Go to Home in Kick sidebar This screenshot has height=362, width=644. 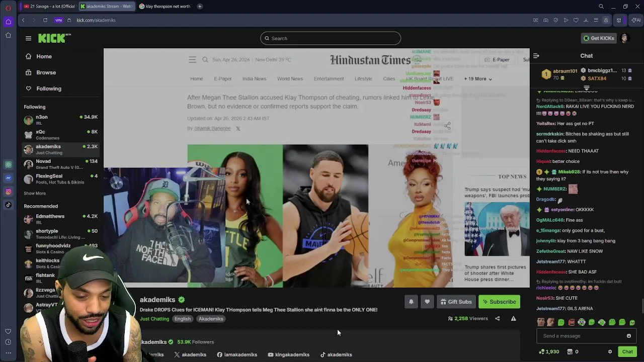pos(39,56)
